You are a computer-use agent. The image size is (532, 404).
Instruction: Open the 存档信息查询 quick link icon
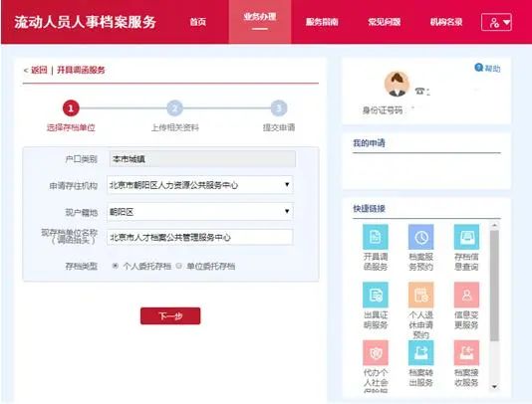467,237
